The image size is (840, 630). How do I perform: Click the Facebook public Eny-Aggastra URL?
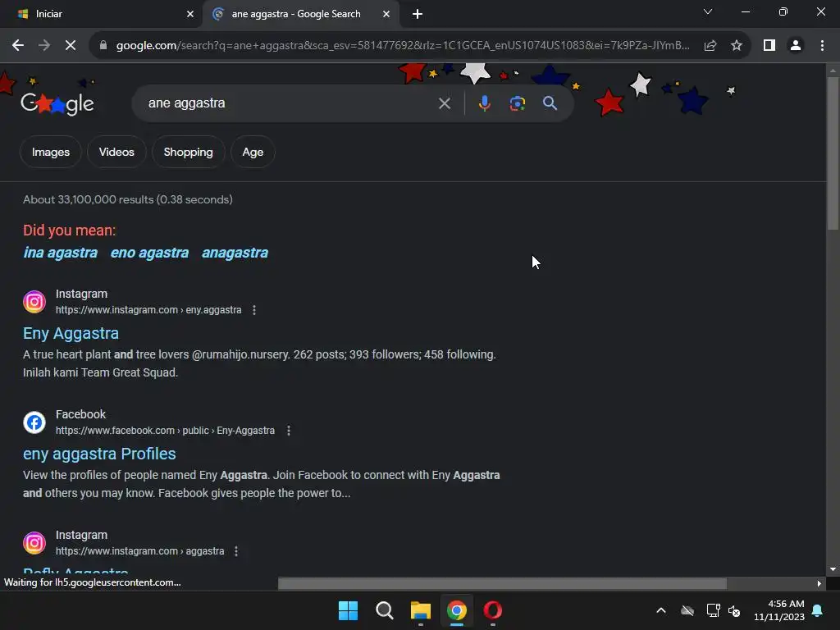(x=165, y=431)
